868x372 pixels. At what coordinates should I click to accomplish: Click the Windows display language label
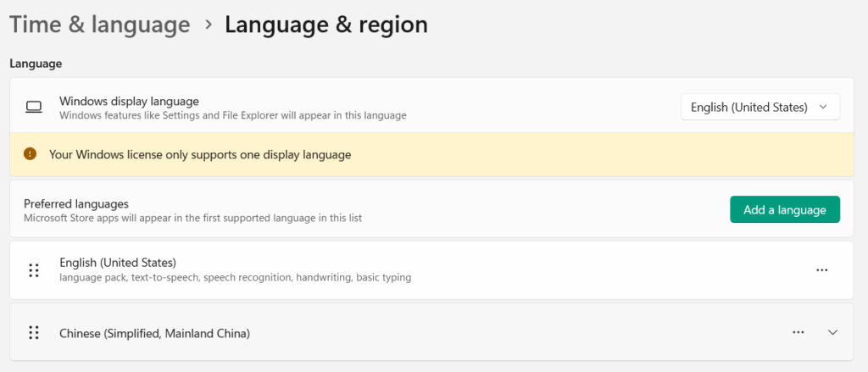tap(129, 101)
